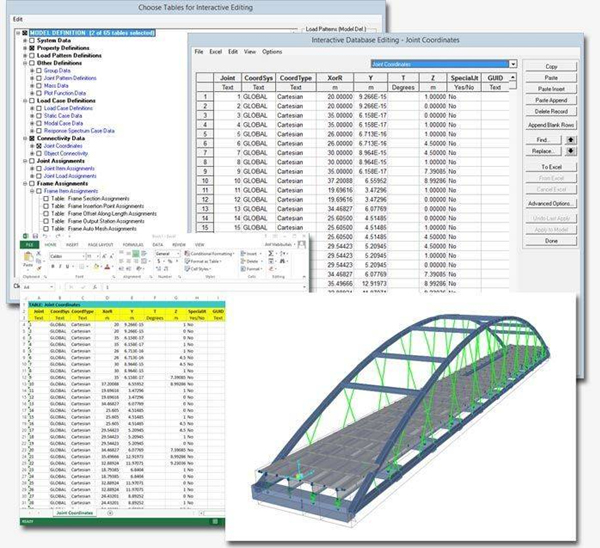Image resolution: width=600 pixels, height=548 pixels.
Task: Collapse the Other Definitions tree node
Action: pyautogui.click(x=25, y=63)
